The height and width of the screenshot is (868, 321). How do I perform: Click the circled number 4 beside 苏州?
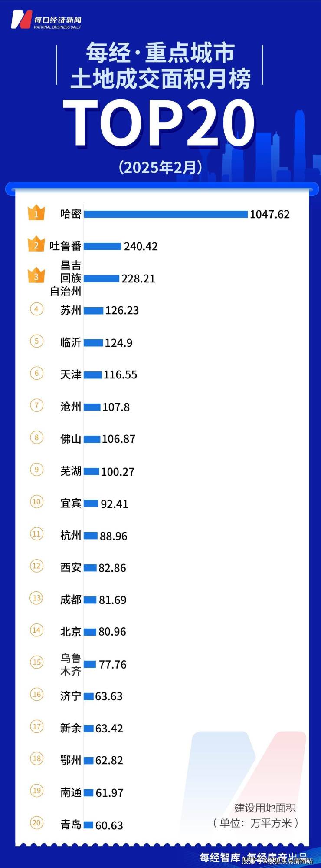pyautogui.click(x=36, y=309)
